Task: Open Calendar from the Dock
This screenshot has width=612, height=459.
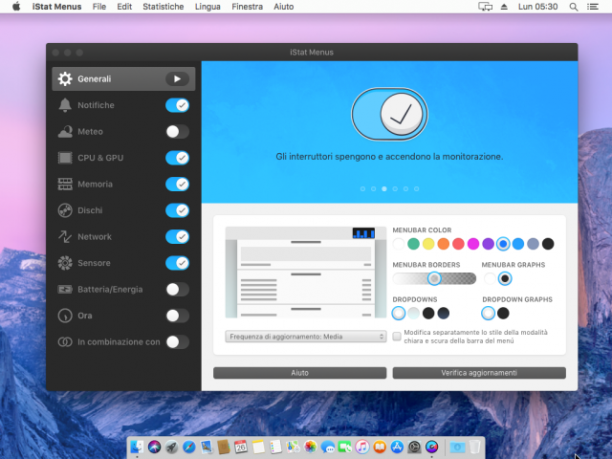Action: [241, 447]
